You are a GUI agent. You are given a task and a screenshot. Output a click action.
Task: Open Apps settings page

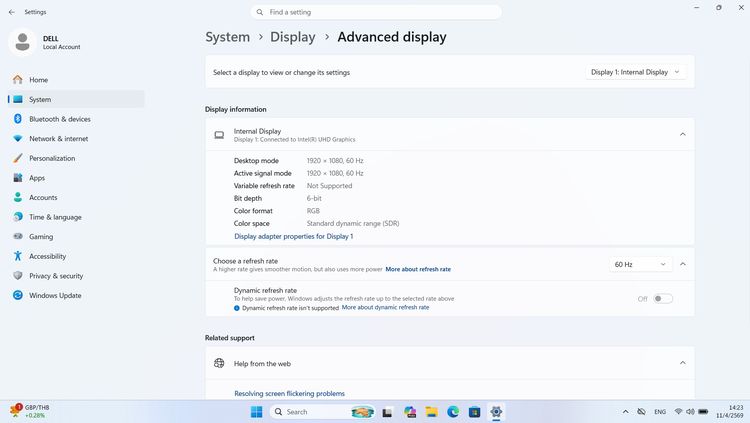76,178
